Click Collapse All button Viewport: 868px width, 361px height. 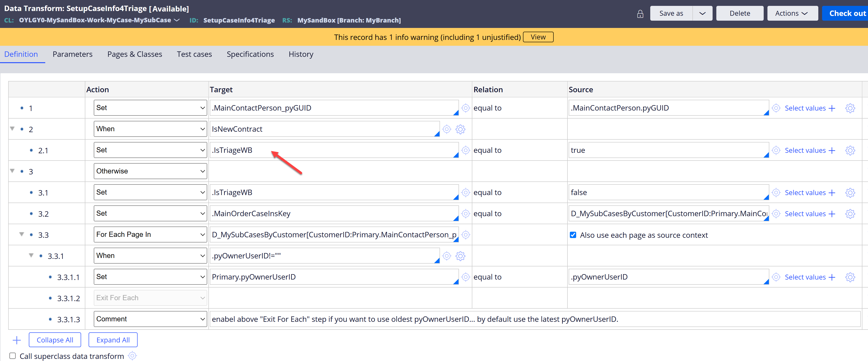55,340
